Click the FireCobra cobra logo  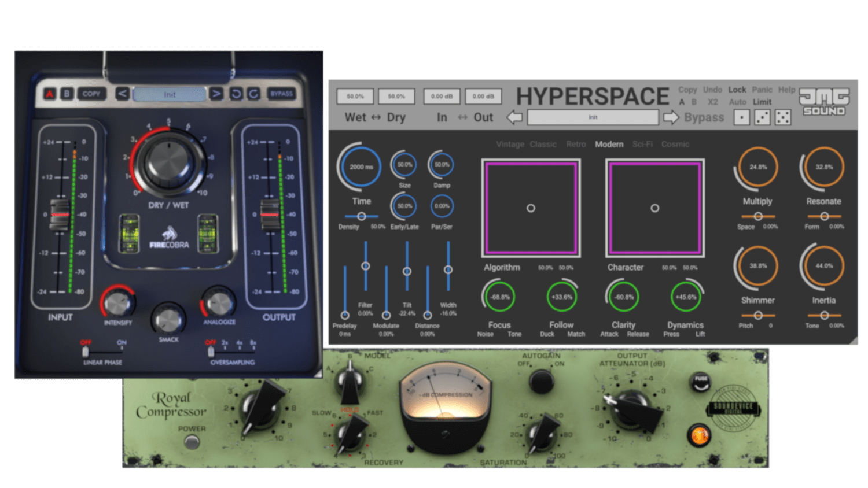pos(169,237)
